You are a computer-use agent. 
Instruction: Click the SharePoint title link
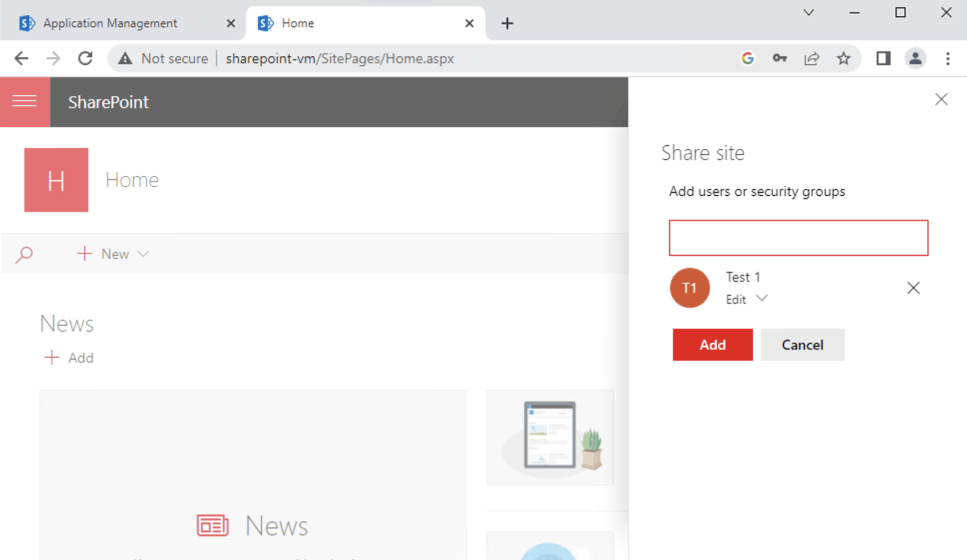[x=108, y=102]
